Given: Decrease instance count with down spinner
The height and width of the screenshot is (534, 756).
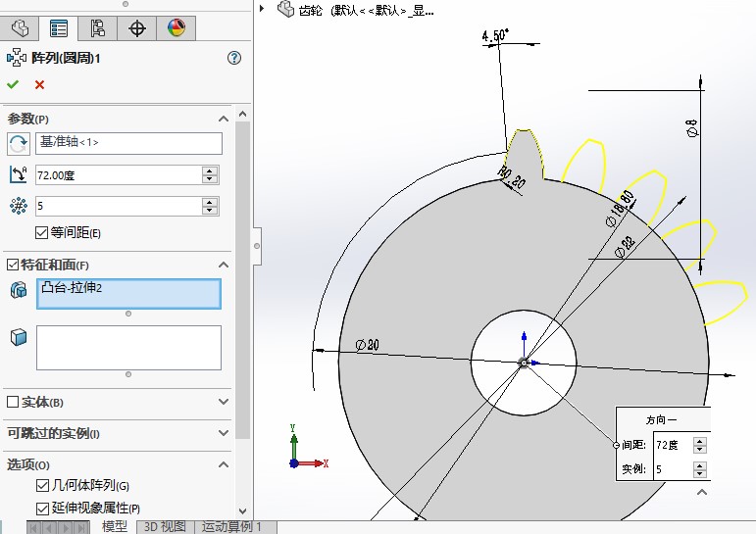Looking at the screenshot, I should coord(210,211).
